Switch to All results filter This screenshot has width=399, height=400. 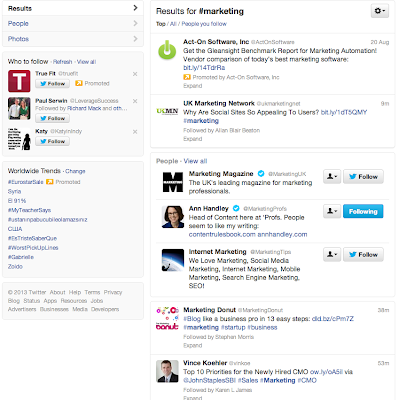click(173, 24)
